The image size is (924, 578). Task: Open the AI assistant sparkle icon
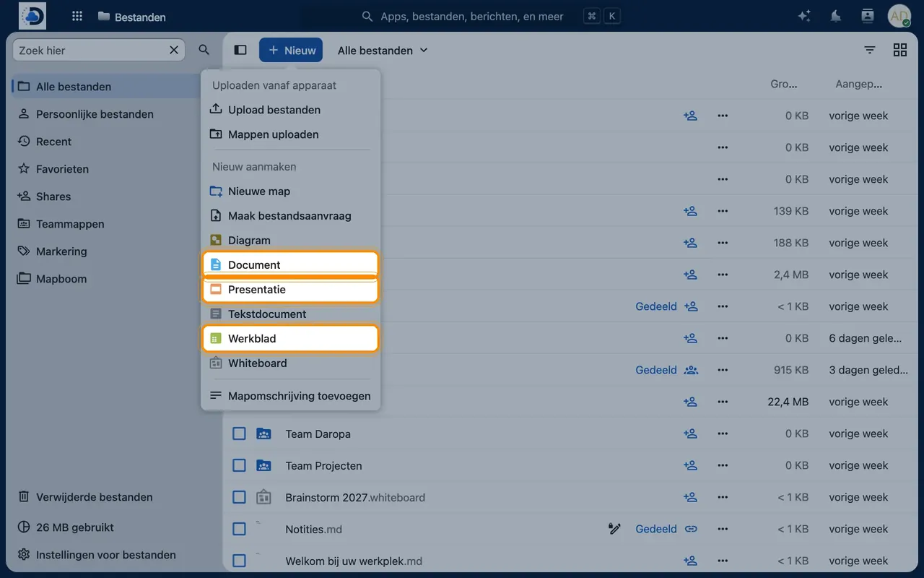(x=804, y=16)
